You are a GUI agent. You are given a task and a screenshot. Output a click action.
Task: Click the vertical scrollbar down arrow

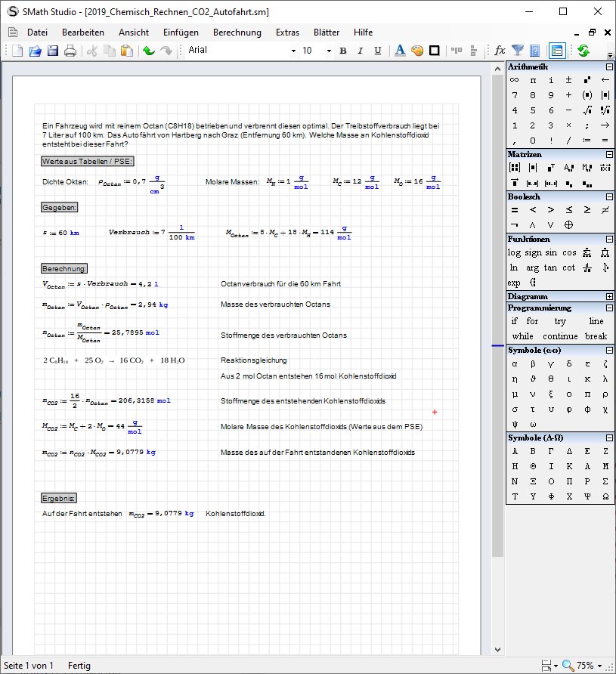pos(498,650)
